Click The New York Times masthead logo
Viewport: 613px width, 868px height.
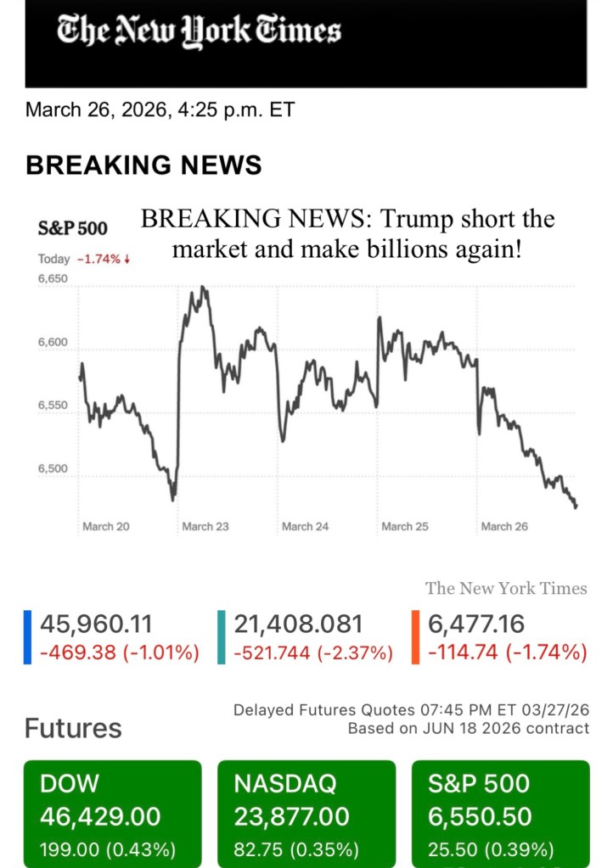(x=199, y=31)
